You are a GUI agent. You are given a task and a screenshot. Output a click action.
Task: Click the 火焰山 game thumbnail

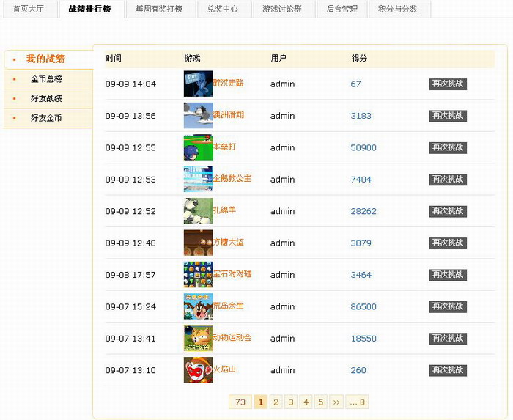(x=199, y=370)
